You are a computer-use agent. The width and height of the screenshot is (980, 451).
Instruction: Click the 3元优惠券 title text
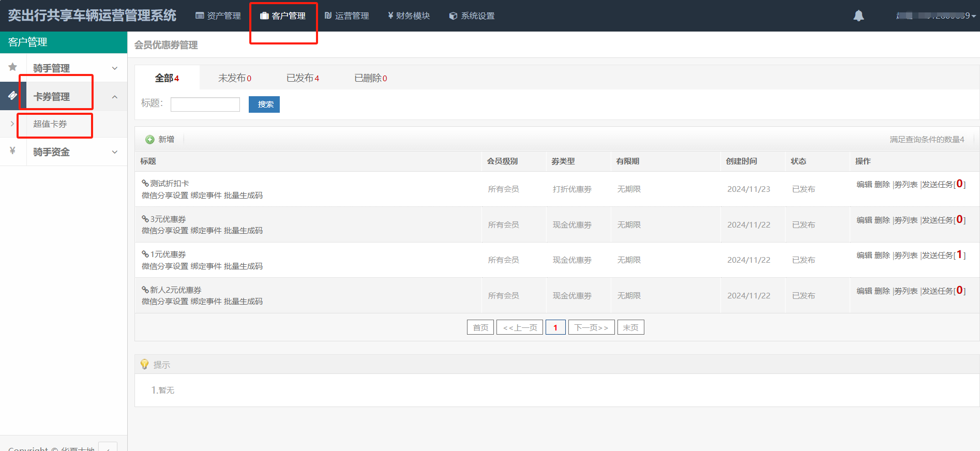point(168,219)
